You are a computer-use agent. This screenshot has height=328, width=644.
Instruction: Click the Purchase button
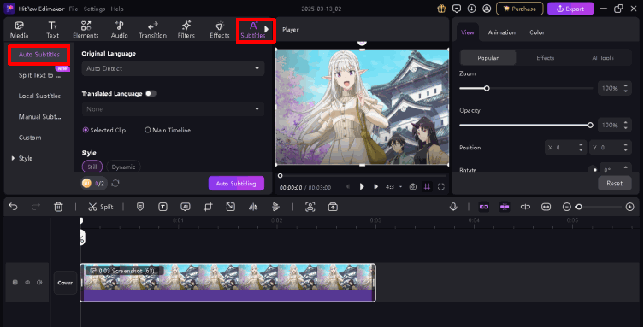[x=519, y=9]
